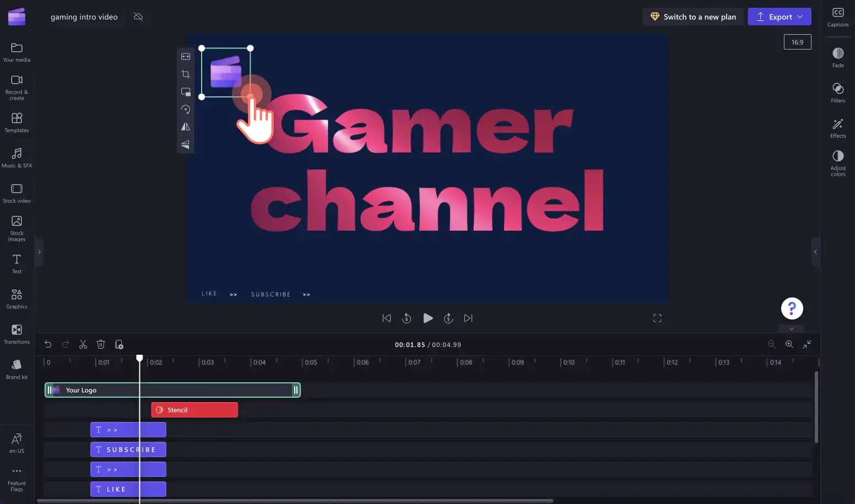Click the flip horizontal icon
This screenshot has width=855, height=504.
(x=186, y=127)
